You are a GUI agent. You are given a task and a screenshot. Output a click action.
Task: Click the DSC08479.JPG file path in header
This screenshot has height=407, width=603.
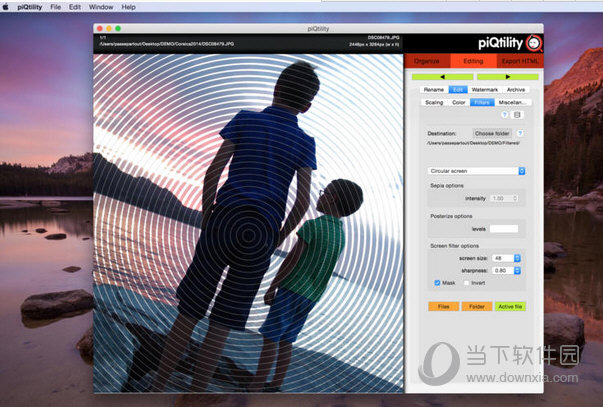coord(167,44)
